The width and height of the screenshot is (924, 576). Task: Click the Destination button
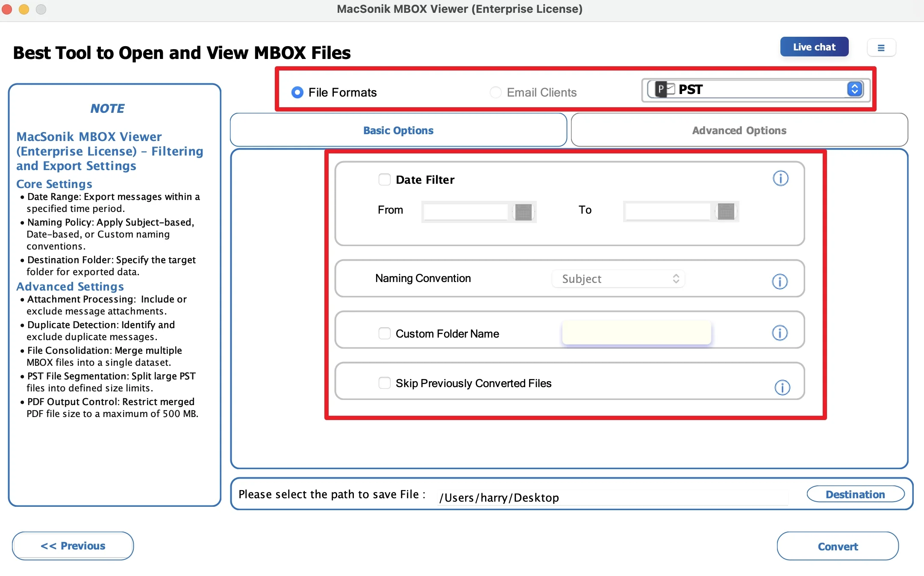pyautogui.click(x=855, y=494)
